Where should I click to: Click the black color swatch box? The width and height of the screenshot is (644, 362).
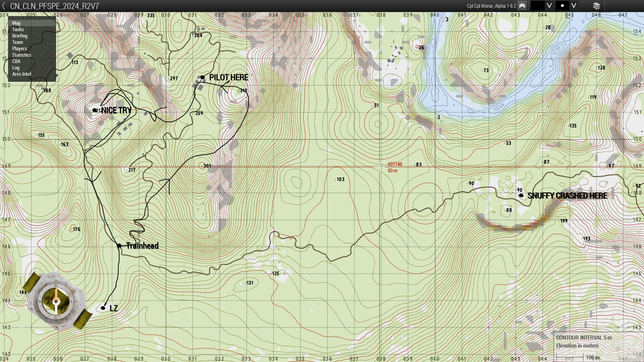click(537, 6)
